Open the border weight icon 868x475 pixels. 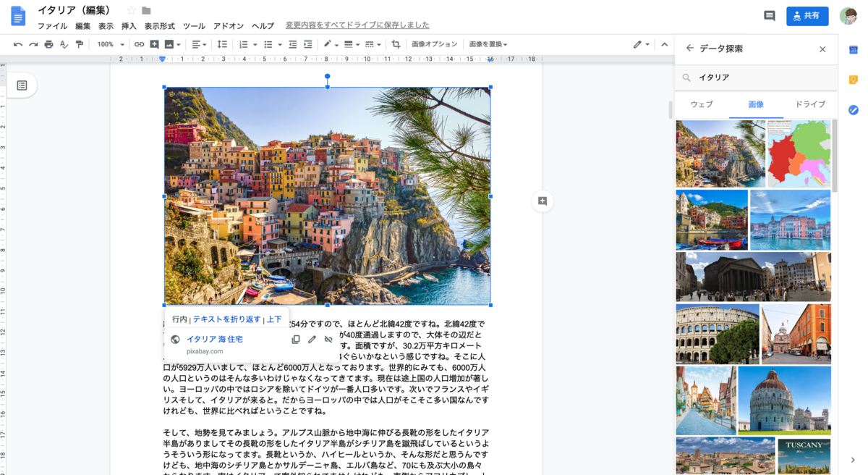[x=348, y=44]
